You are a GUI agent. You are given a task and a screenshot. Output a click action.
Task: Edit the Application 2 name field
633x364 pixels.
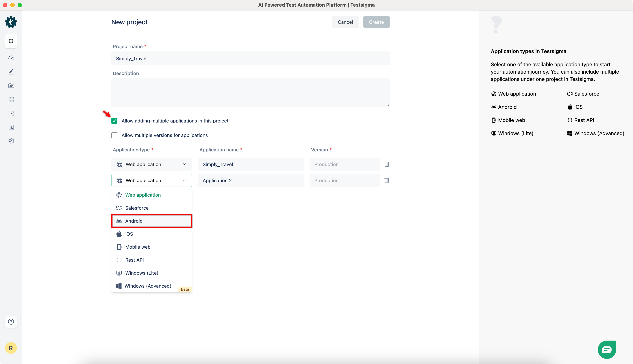[x=251, y=180]
